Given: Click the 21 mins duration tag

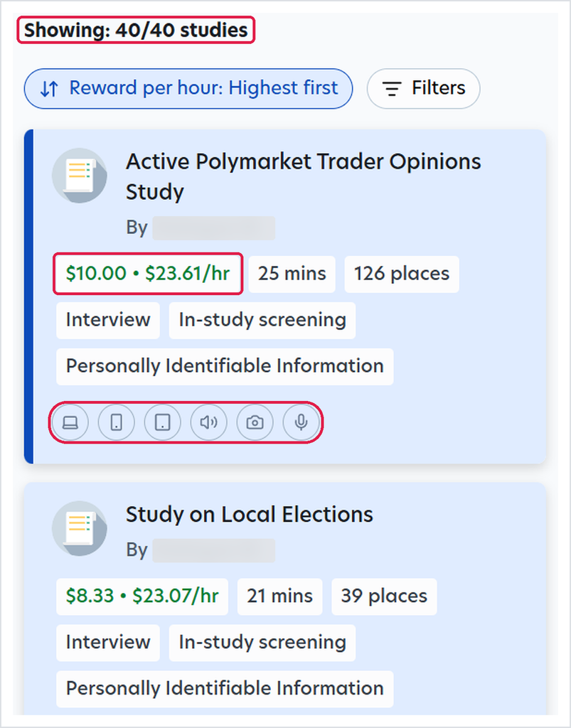Looking at the screenshot, I should [x=280, y=596].
